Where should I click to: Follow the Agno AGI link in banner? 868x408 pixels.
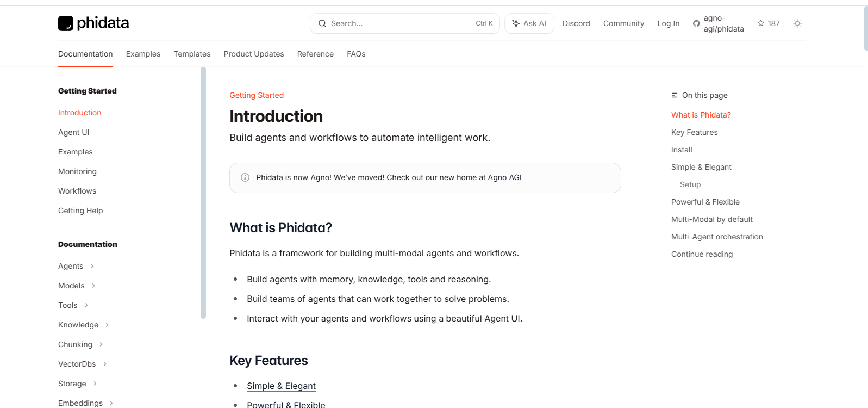click(504, 177)
